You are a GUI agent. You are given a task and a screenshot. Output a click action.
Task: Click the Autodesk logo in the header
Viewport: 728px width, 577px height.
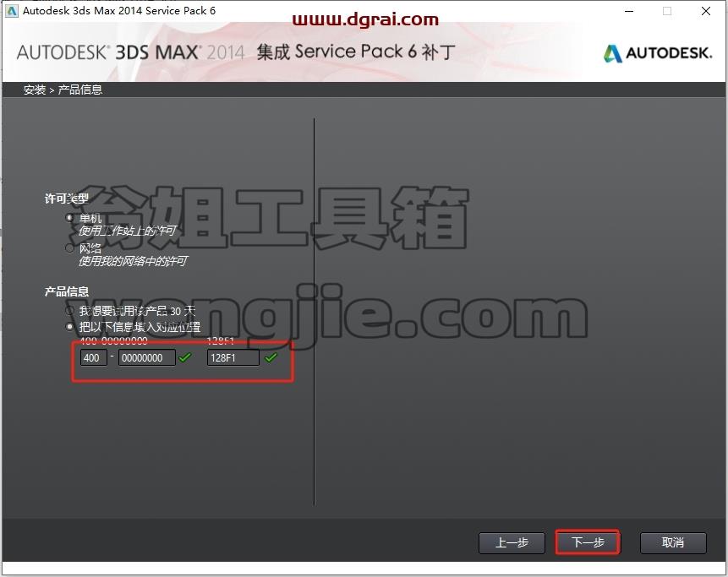coord(658,53)
